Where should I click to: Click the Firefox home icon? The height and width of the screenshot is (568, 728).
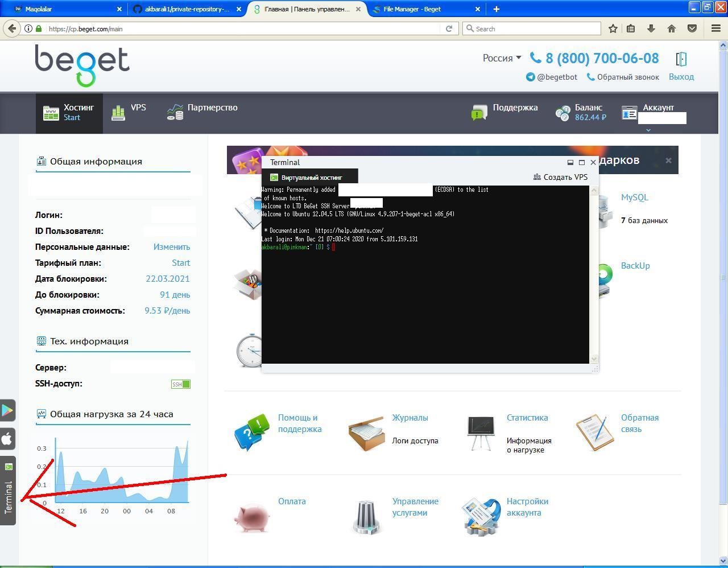[x=672, y=28]
